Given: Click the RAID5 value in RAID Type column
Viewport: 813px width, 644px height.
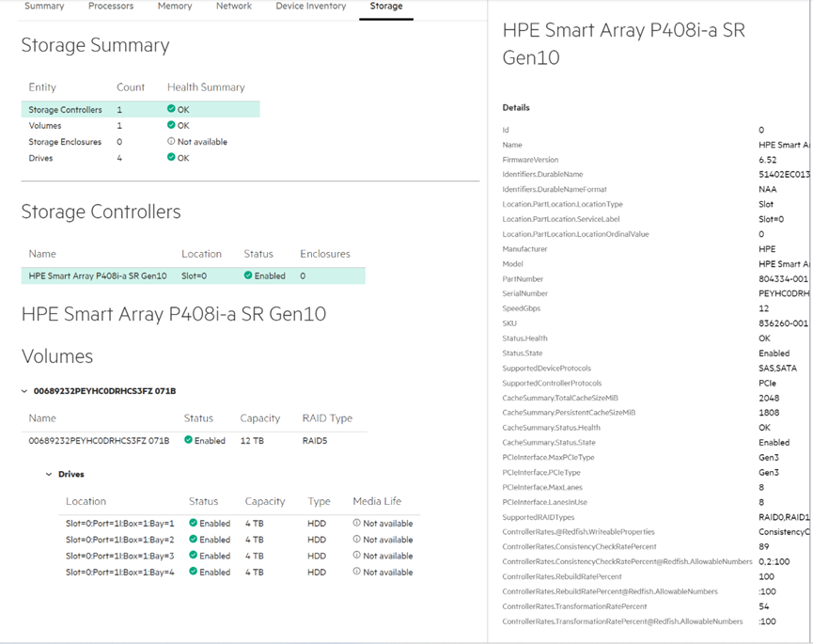Looking at the screenshot, I should tap(315, 441).
